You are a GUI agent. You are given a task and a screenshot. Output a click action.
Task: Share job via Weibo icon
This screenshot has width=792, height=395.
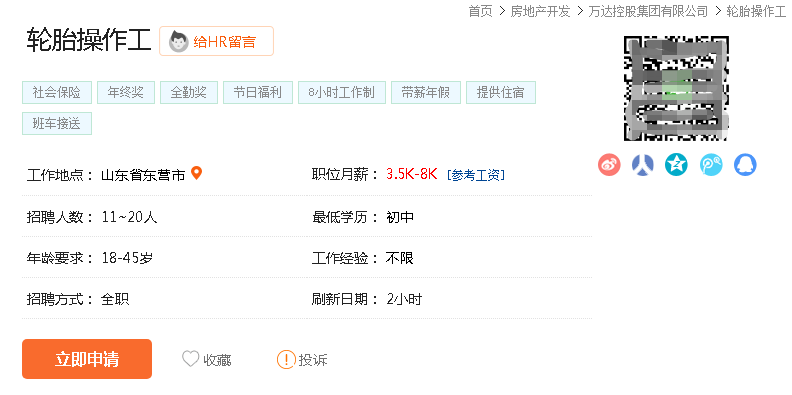[609, 165]
